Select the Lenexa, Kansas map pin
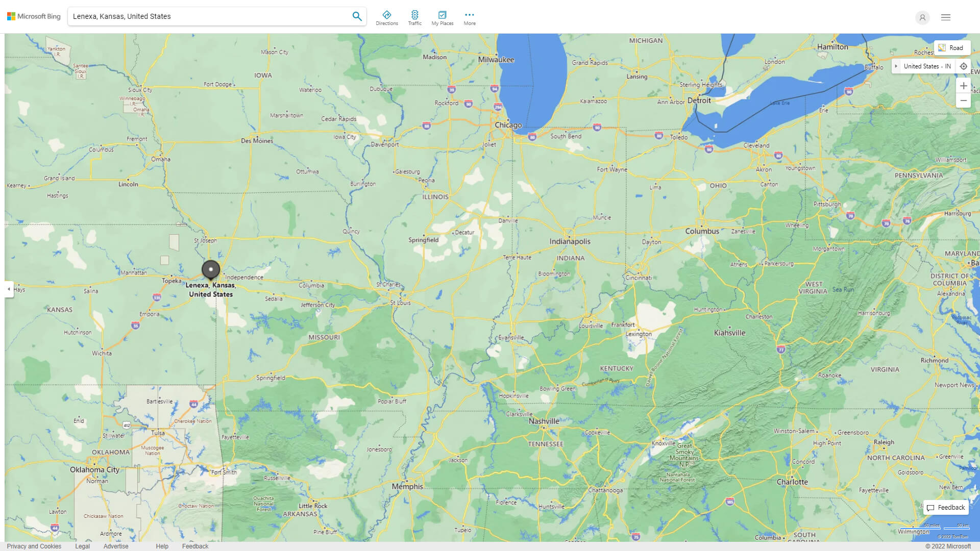Viewport: 980px width, 551px height. coord(211,269)
